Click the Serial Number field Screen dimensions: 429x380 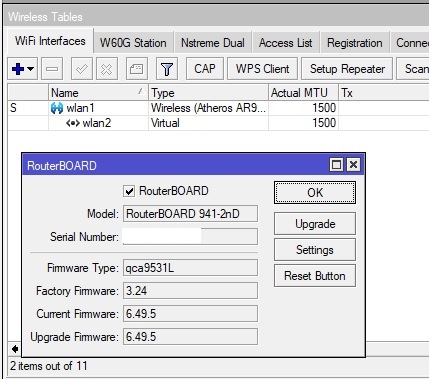pyautogui.click(x=190, y=237)
